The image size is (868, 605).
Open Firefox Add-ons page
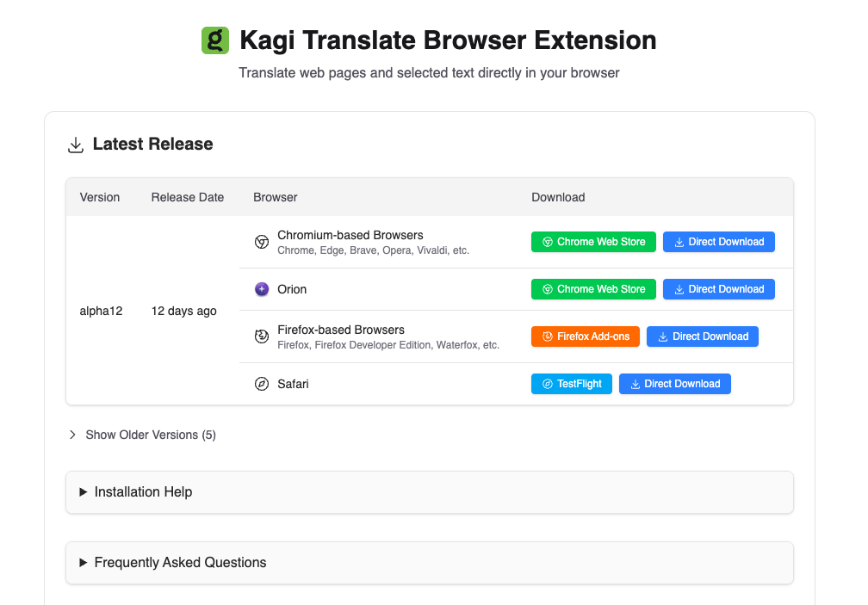(x=586, y=336)
